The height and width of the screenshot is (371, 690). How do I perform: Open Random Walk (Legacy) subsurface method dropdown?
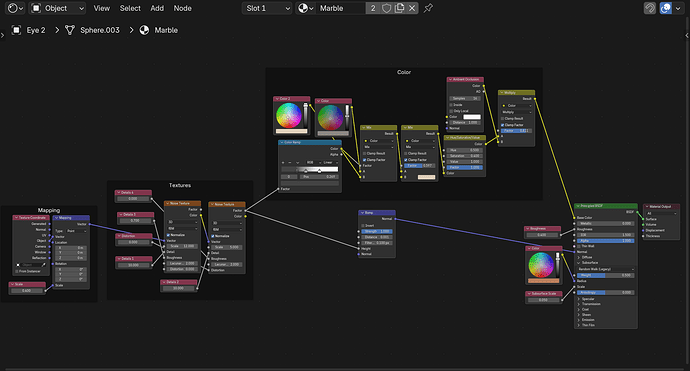[x=606, y=269]
